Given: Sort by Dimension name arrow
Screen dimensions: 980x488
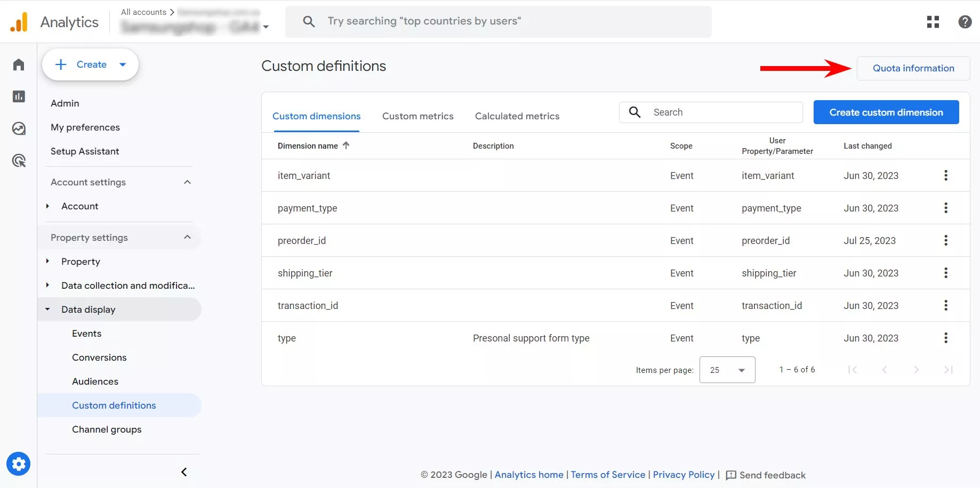Looking at the screenshot, I should [x=346, y=145].
